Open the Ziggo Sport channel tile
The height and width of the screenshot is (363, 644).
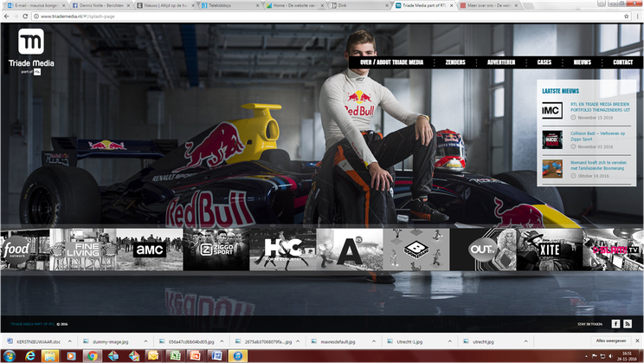[216, 250]
